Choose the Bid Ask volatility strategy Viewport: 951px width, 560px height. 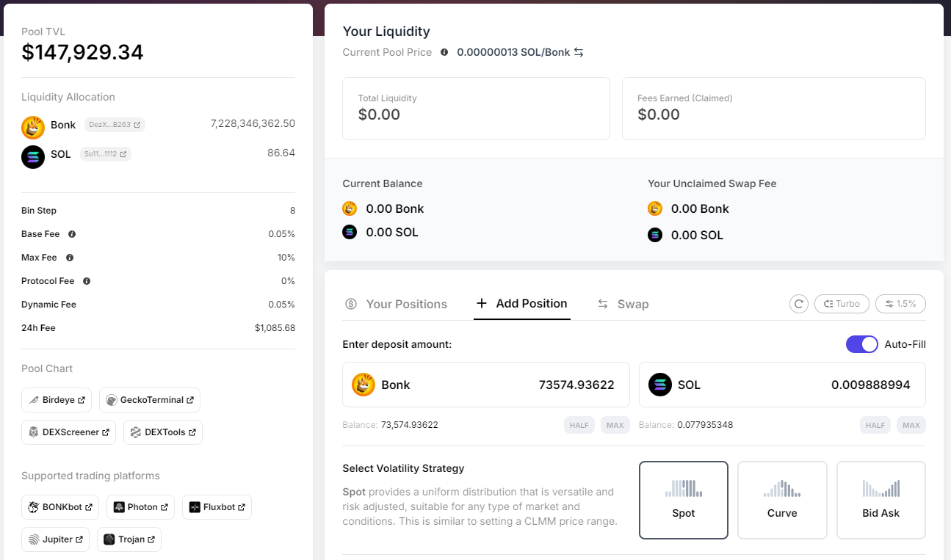[x=881, y=500]
